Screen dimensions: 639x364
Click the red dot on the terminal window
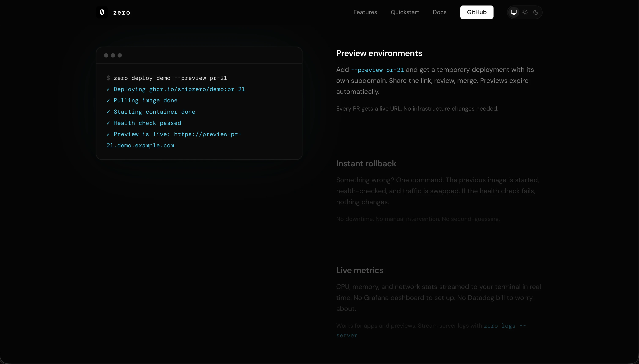tap(106, 55)
